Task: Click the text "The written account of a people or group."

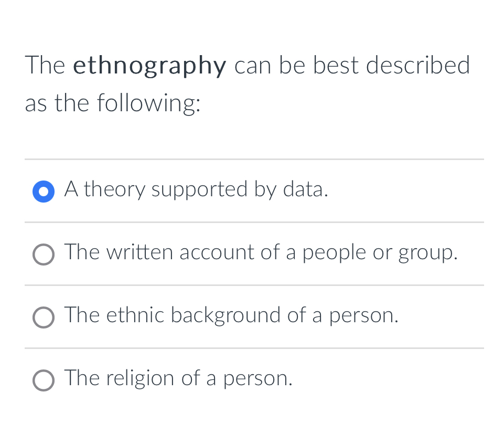Action: pyautogui.click(x=261, y=253)
